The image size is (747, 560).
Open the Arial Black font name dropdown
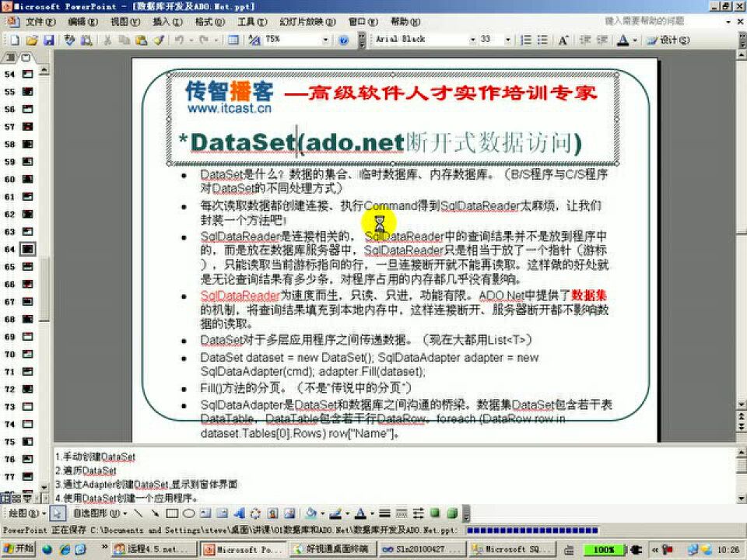pos(472,40)
